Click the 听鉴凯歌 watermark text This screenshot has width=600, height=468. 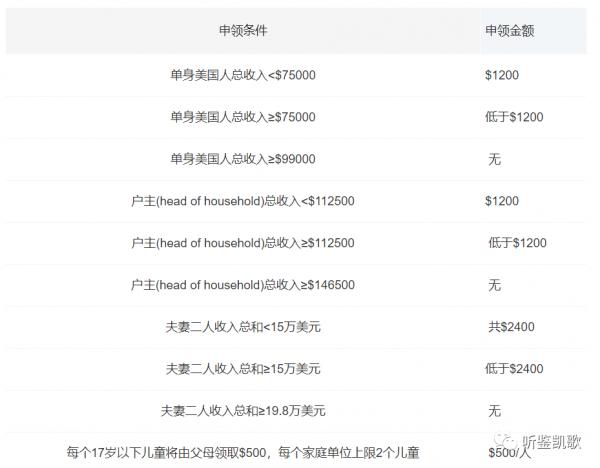[x=552, y=443]
